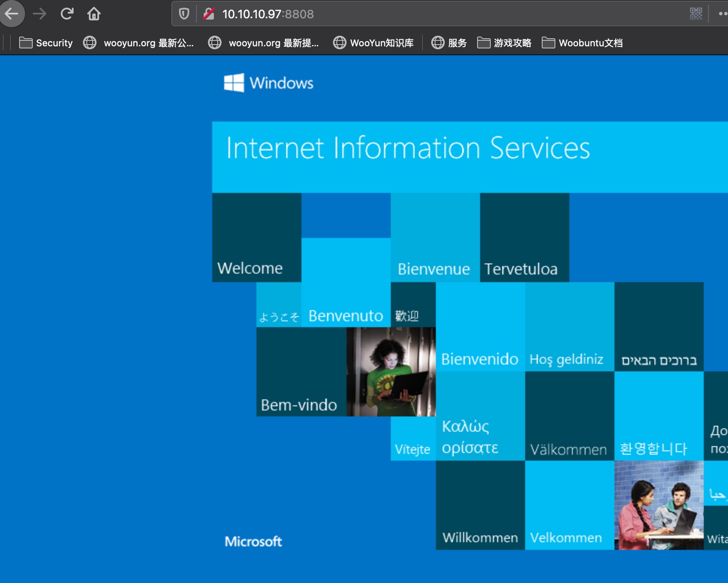Expand the Woobuntu文档 bookmarks folder

click(x=583, y=43)
